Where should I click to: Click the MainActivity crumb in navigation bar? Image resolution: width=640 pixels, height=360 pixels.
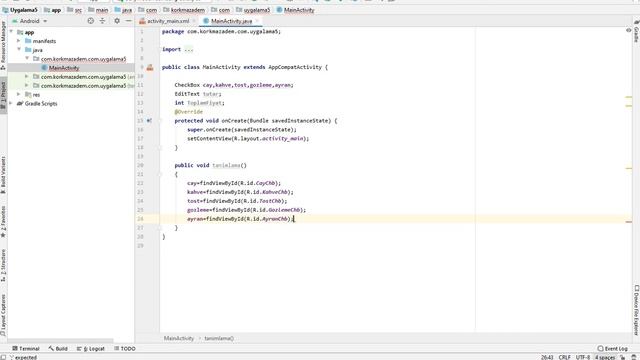(x=296, y=10)
